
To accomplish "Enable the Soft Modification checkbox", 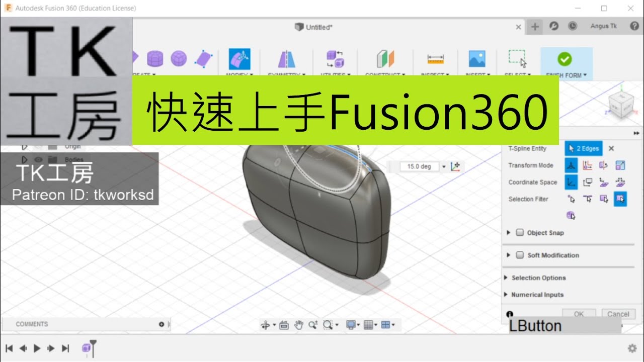I will click(x=520, y=255).
